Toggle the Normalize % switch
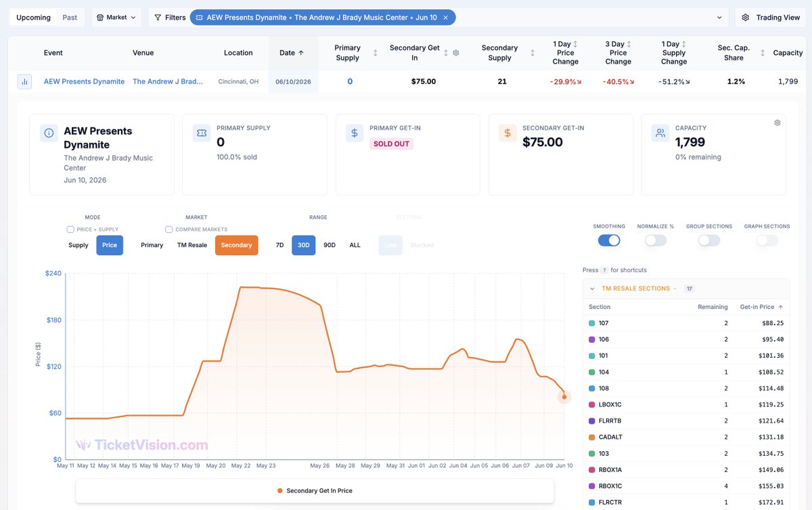 pos(656,240)
